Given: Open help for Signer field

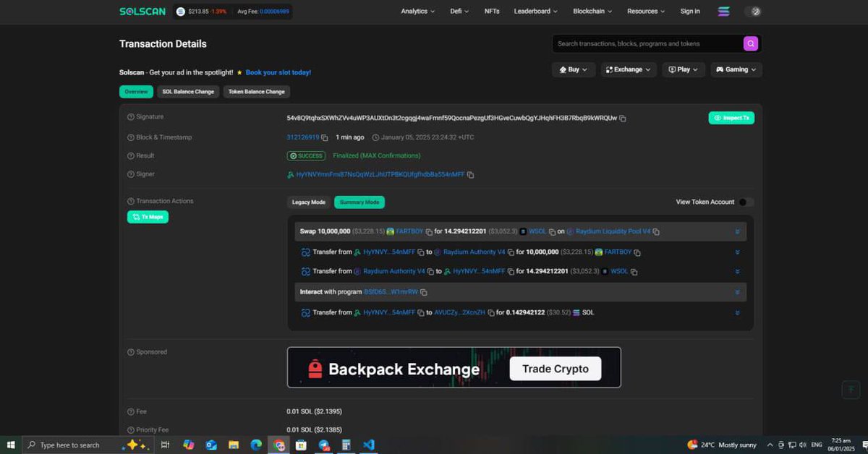Looking at the screenshot, I should 131,174.
